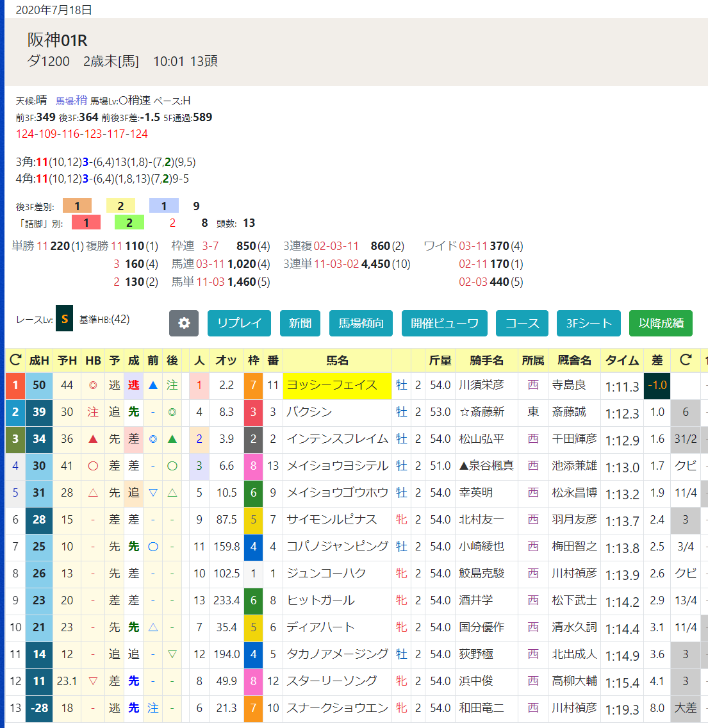Select horse スナークショウエン
This screenshot has width=708, height=728.
coord(337,708)
